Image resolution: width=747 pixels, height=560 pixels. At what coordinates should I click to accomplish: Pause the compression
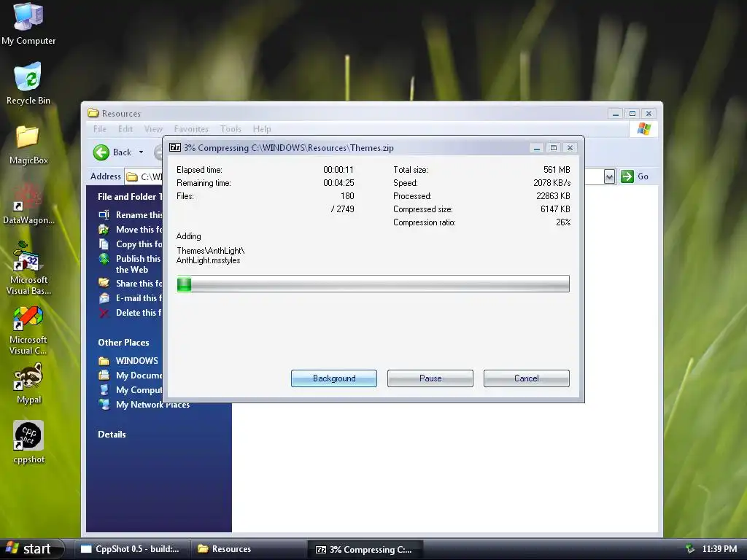tap(430, 378)
